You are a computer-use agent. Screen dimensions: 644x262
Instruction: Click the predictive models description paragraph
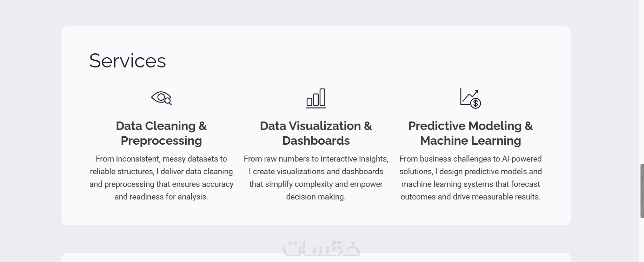(x=470, y=178)
